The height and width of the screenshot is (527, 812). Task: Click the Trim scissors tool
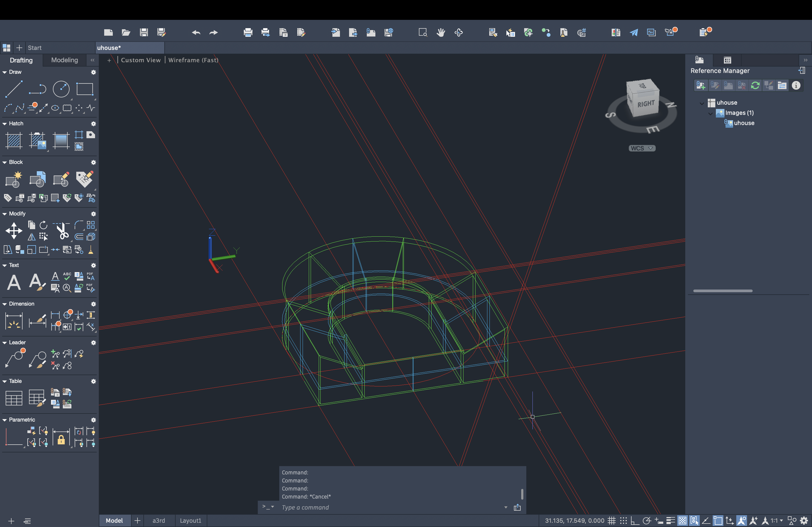click(62, 231)
